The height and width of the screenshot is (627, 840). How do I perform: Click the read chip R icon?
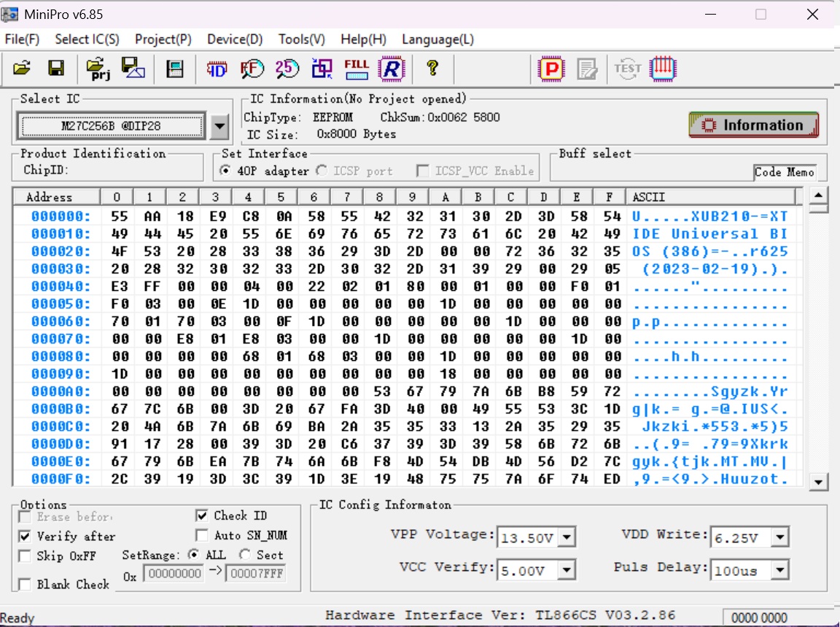click(392, 69)
